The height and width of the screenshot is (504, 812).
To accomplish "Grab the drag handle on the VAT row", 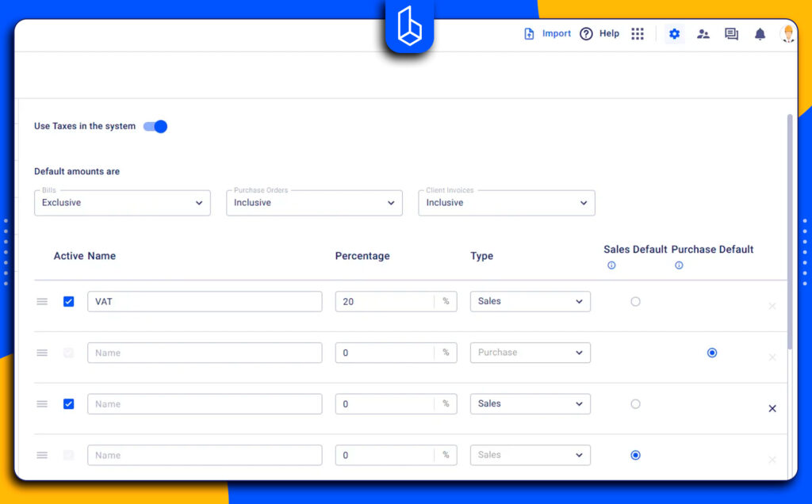I will coord(42,302).
